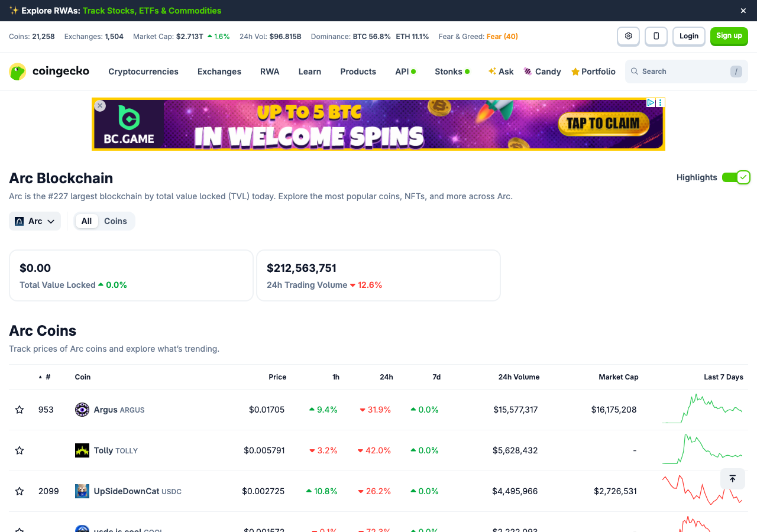This screenshot has width=757, height=532.
Task: Favorite the Tolly coin star
Action: point(20,450)
